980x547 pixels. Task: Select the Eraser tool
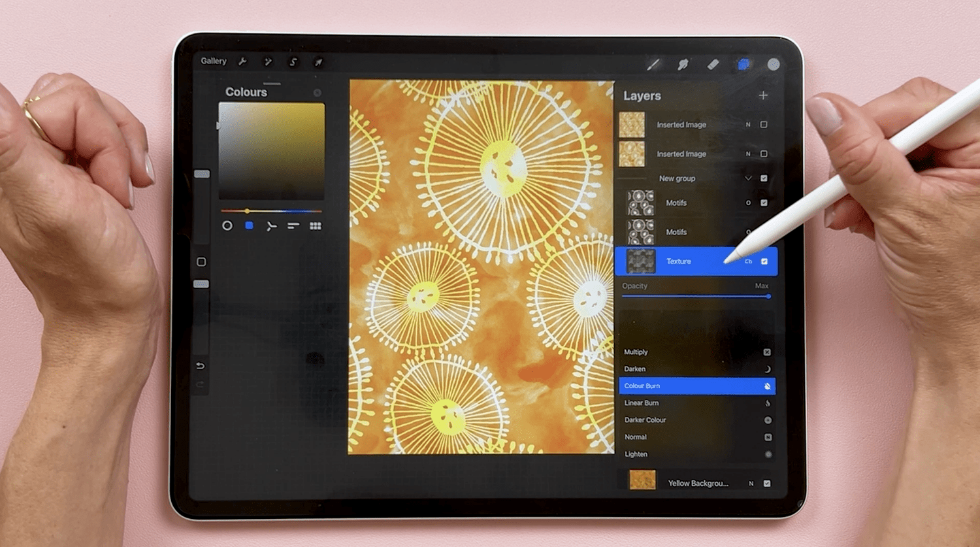click(713, 64)
